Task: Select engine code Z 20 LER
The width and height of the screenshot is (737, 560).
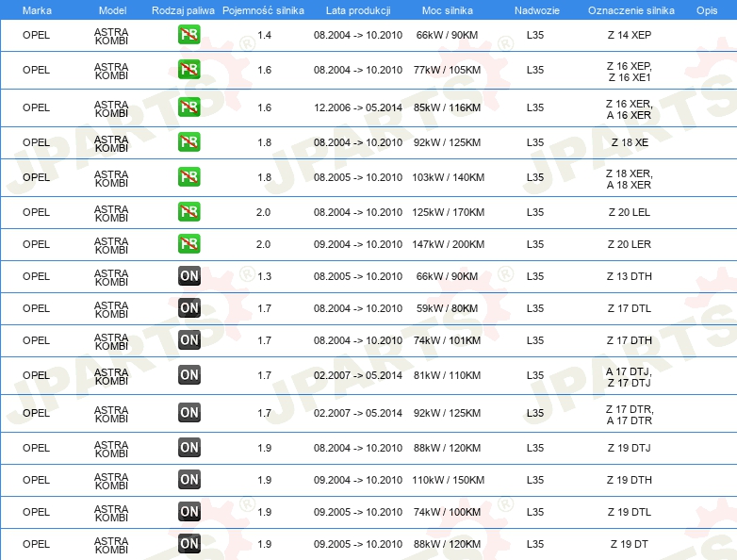Action: click(x=630, y=244)
